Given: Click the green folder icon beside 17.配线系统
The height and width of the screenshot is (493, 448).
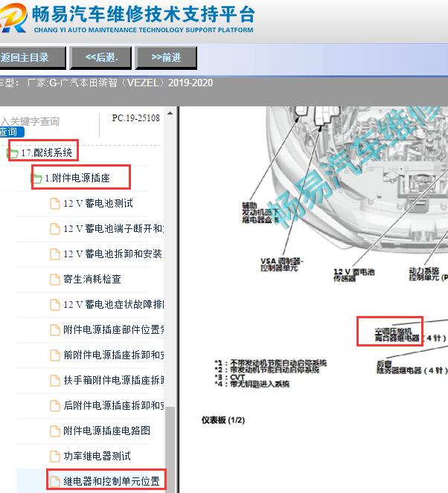Looking at the screenshot, I should 13,153.
